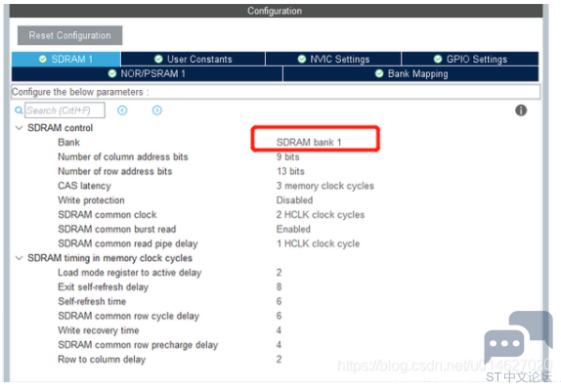Select Number of row address bits label

(115, 171)
